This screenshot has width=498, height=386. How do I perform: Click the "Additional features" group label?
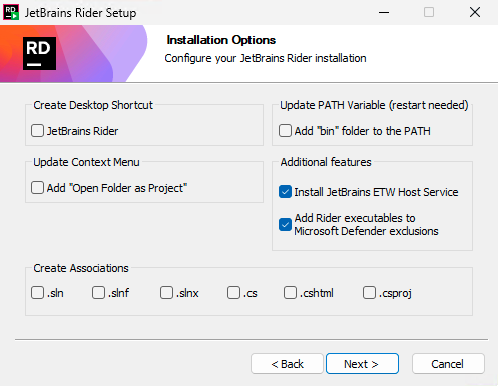coord(326,162)
